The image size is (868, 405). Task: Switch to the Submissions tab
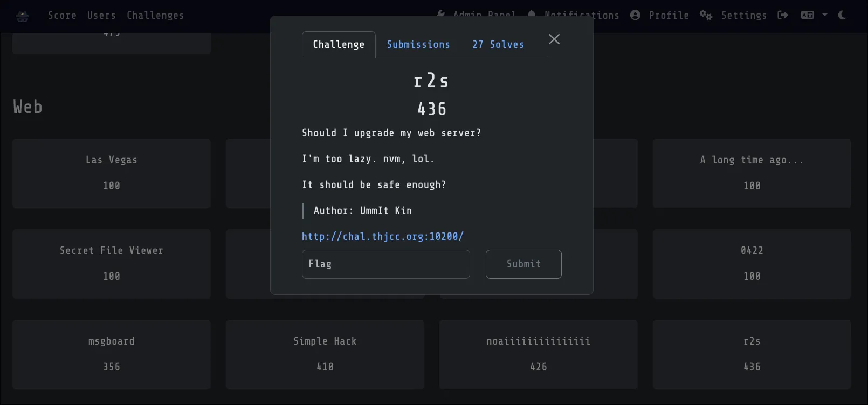point(418,45)
